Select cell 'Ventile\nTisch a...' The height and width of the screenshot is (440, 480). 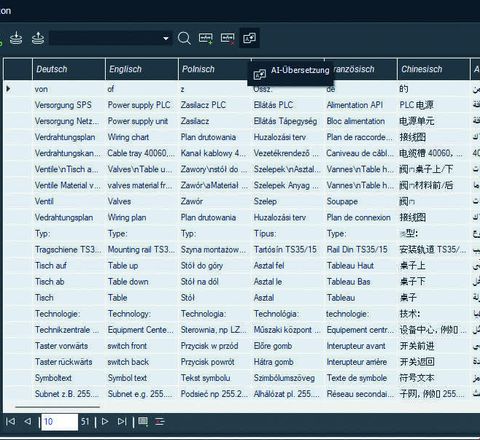69,169
